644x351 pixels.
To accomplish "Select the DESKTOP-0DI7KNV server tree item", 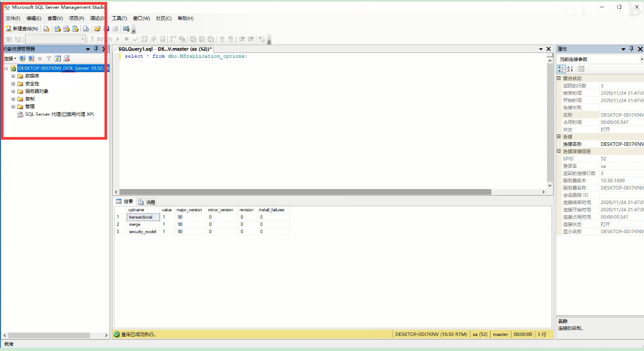I will tap(63, 68).
